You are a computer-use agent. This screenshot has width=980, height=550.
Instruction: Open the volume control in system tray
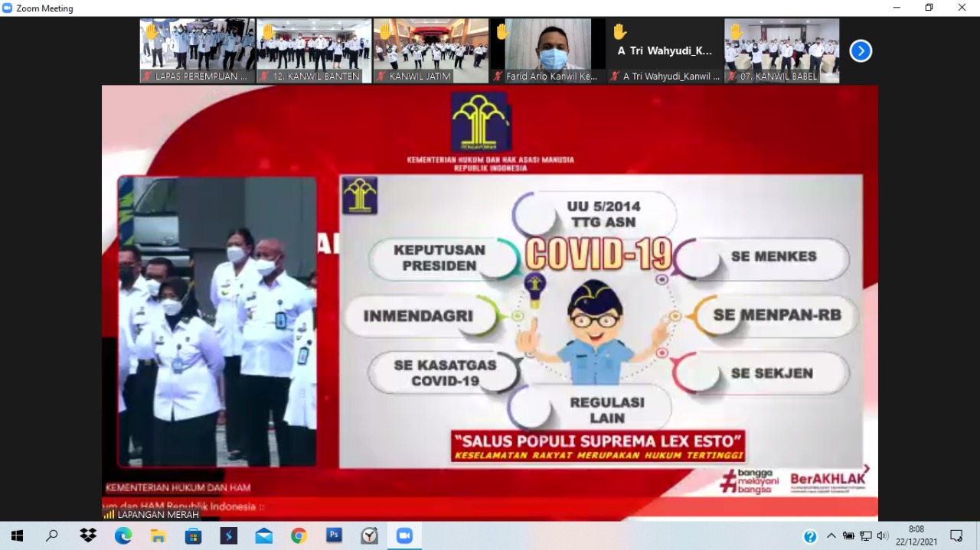pyautogui.click(x=883, y=535)
